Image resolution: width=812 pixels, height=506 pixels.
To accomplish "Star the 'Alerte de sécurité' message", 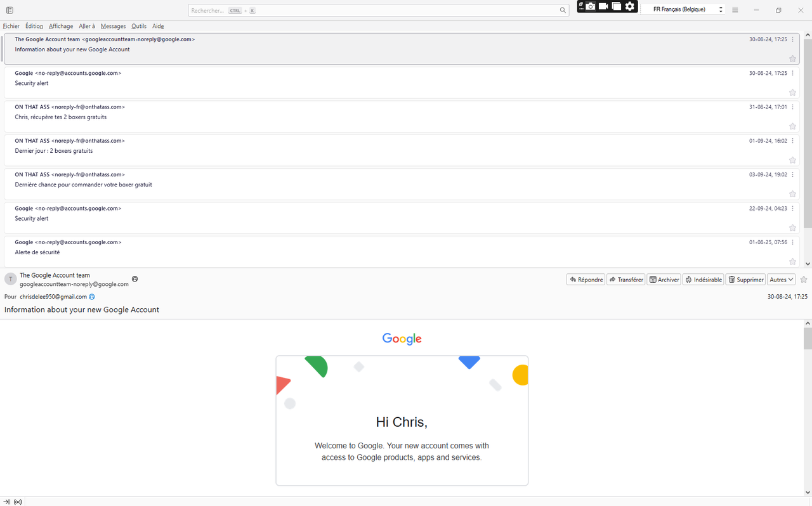I will click(792, 261).
